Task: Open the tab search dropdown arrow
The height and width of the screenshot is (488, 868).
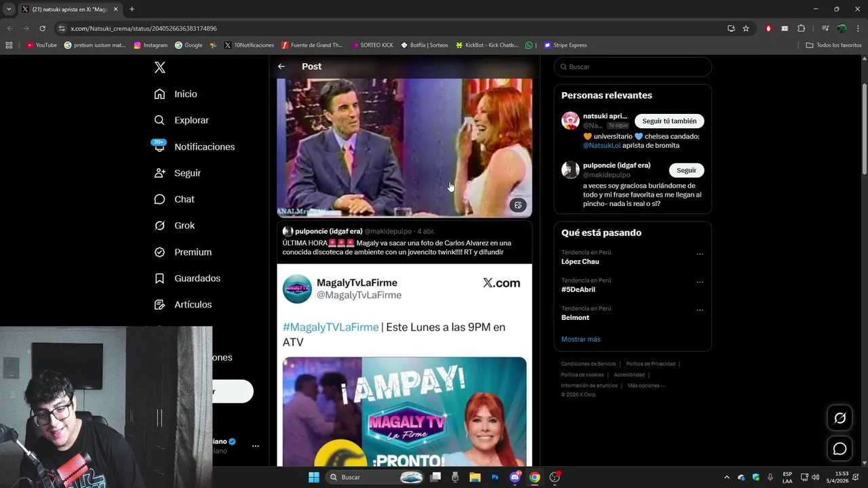Action: click(9, 9)
